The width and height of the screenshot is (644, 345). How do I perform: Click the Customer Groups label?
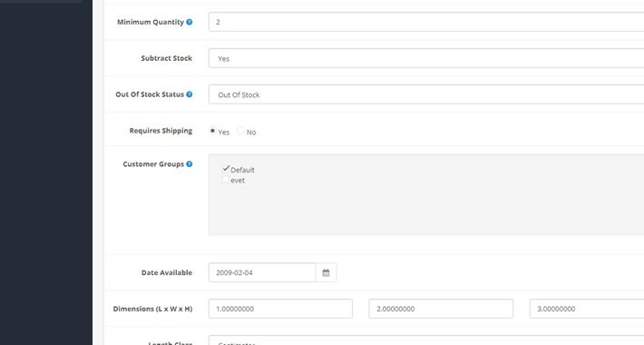(x=153, y=164)
